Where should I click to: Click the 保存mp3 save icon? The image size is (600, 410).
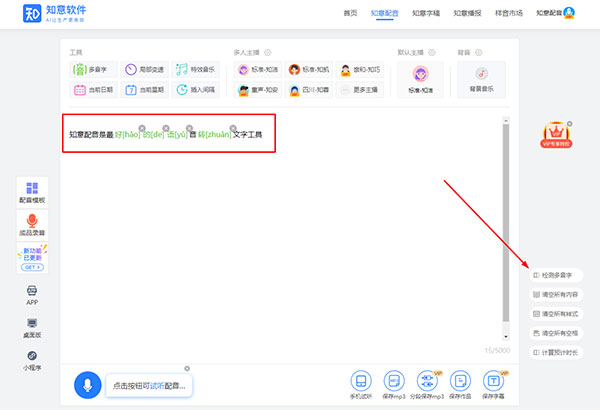pos(394,381)
